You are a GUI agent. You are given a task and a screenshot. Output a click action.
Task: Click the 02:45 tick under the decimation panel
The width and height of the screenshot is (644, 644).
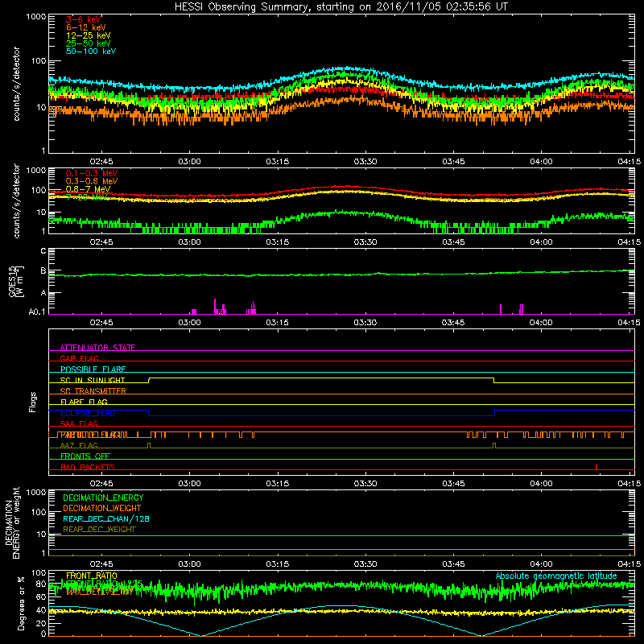point(101,564)
